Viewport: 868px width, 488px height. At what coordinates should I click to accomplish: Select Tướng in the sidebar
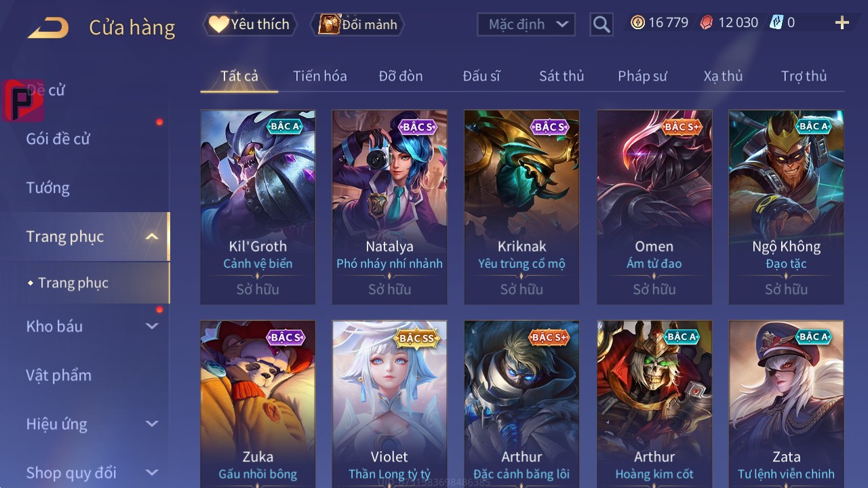(x=48, y=188)
